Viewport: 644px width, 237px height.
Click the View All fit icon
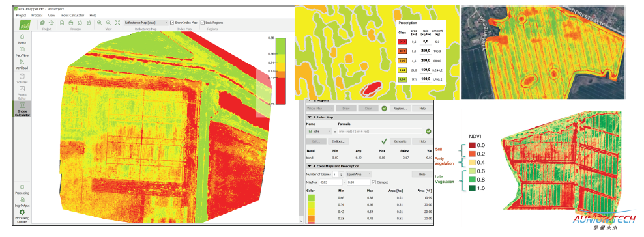click(x=117, y=23)
